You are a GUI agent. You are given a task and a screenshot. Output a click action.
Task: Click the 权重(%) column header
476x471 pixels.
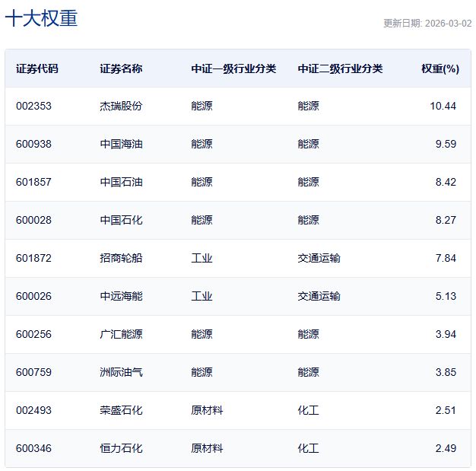[440, 68]
